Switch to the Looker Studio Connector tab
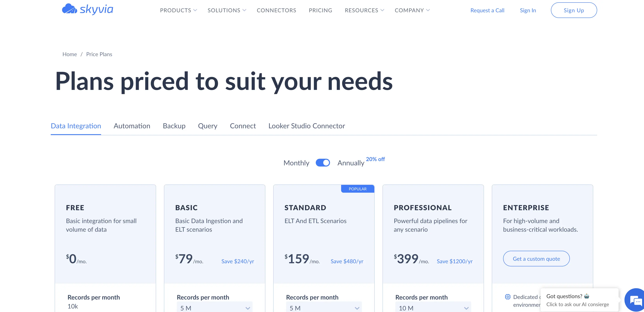This screenshot has width=644, height=312. [x=307, y=126]
